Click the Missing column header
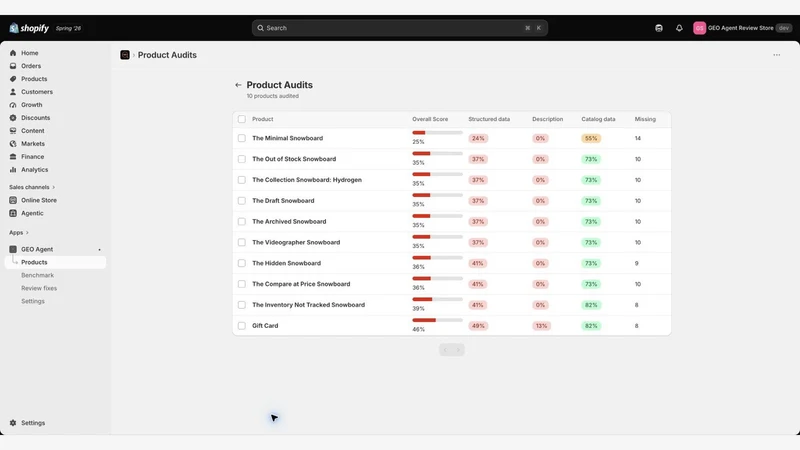Viewport: 800px width, 450px height. tap(645, 119)
